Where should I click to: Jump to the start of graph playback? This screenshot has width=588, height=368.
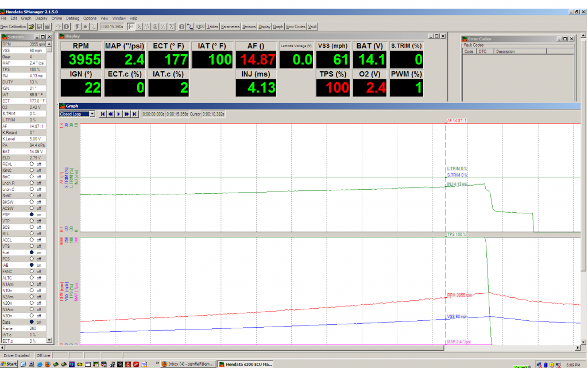tap(103, 114)
